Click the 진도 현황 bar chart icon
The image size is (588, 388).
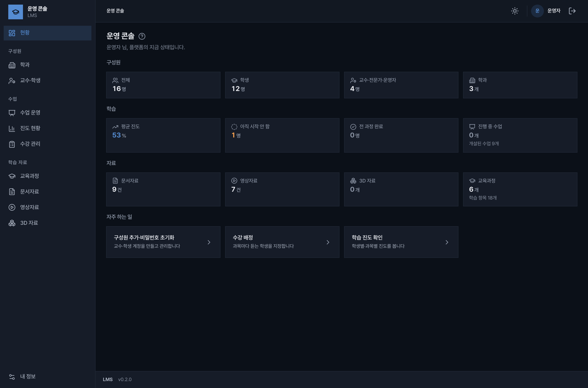pyautogui.click(x=12, y=128)
